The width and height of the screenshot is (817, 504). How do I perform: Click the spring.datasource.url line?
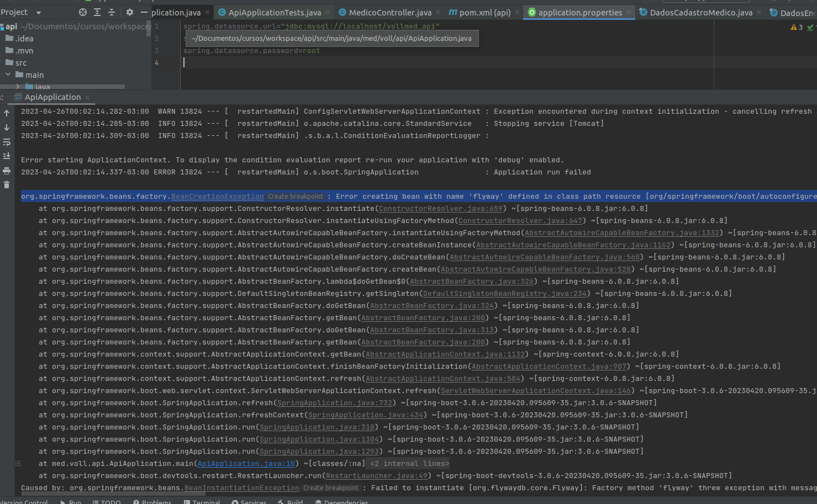click(311, 26)
